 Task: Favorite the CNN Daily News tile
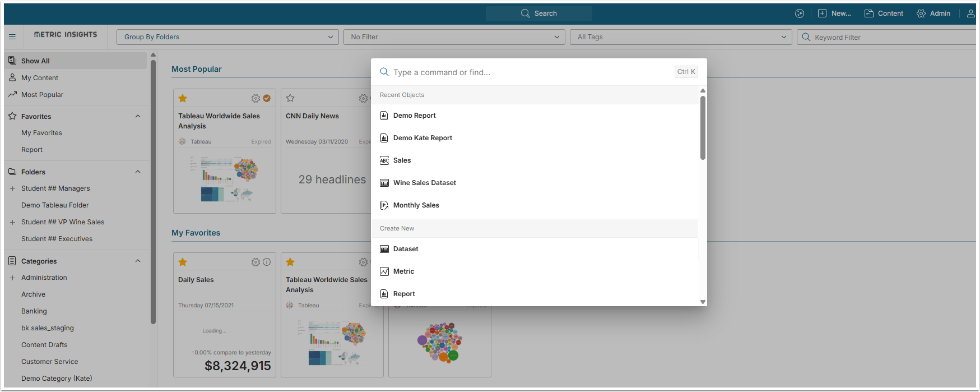[290, 98]
